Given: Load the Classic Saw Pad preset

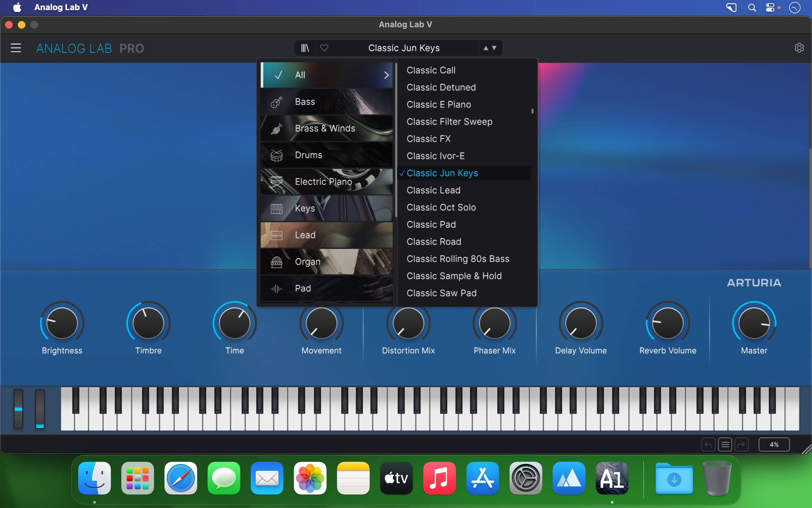Looking at the screenshot, I should (441, 293).
